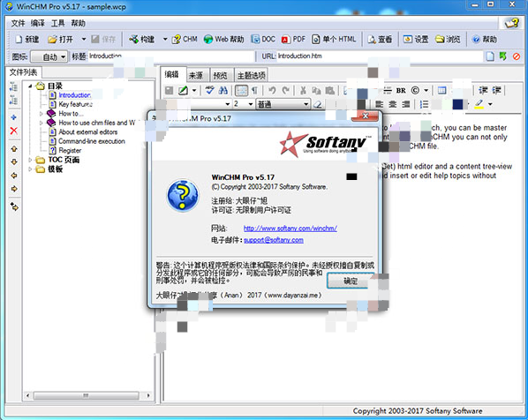Screen dimensions: 528x420
Task: Undo the last edit
Action: coord(272,90)
